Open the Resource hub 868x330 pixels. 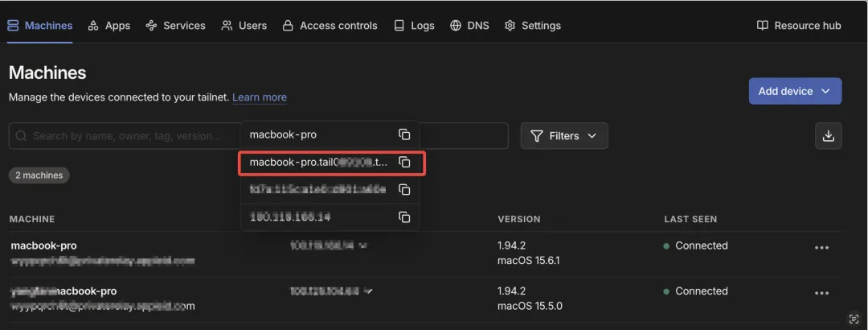799,26
